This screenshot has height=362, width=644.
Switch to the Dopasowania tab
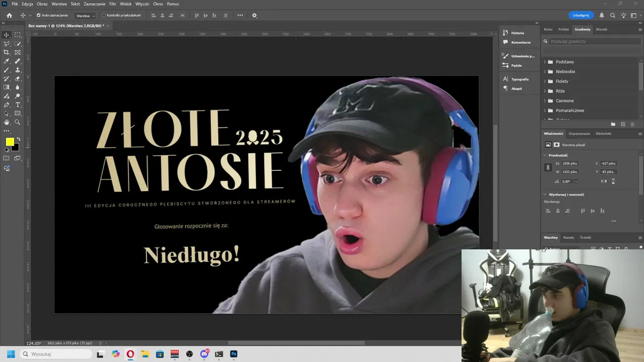579,134
